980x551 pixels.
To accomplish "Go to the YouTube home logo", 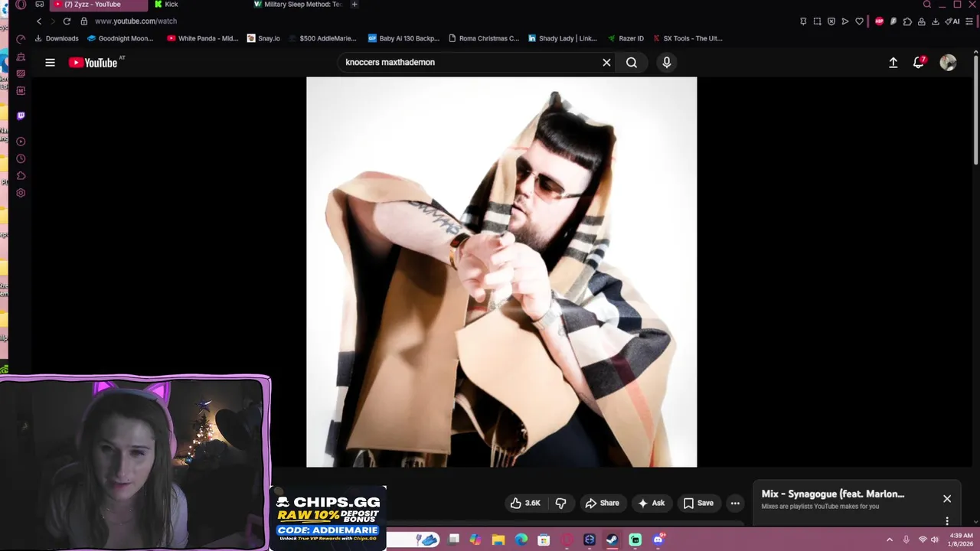I will [x=93, y=63].
